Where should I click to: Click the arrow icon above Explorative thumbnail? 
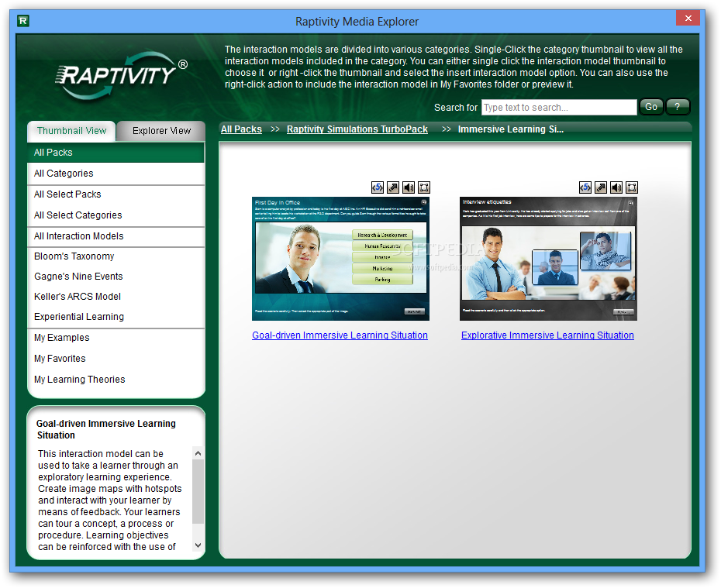pyautogui.click(x=601, y=187)
